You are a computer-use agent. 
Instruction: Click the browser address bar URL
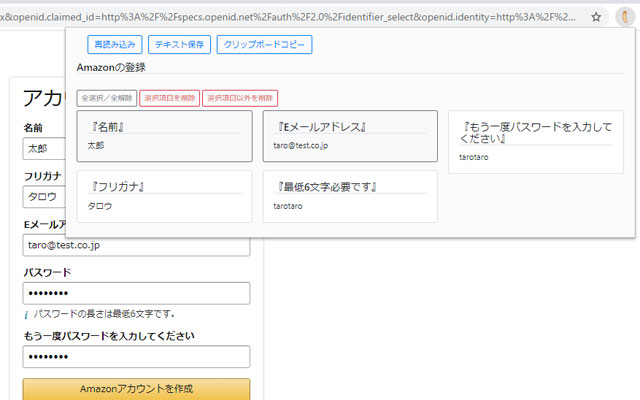point(288,17)
